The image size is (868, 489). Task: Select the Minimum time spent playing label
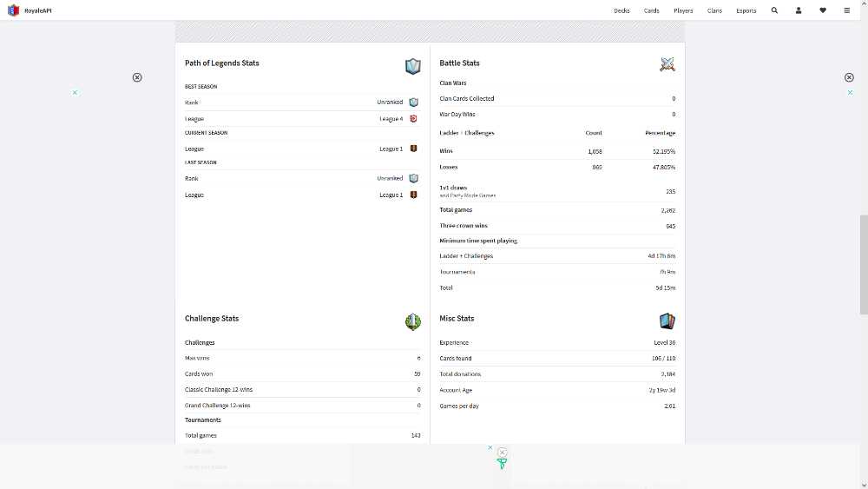pos(478,241)
